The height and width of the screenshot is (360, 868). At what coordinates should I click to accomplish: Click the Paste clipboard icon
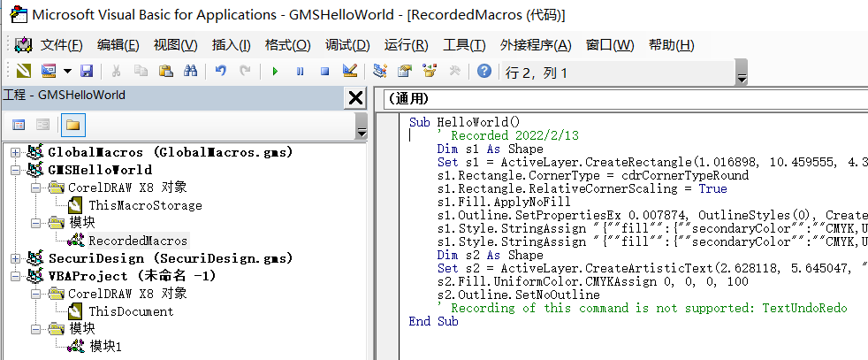165,71
